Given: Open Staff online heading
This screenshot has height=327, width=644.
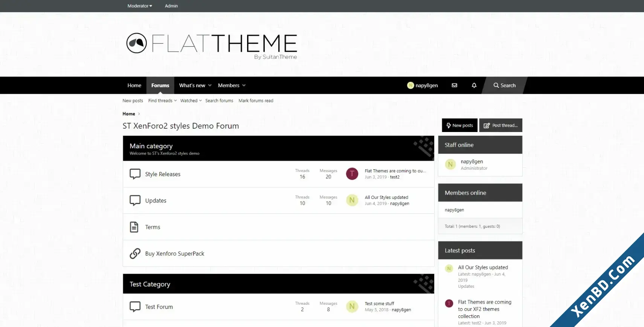Looking at the screenshot, I should pos(459,145).
